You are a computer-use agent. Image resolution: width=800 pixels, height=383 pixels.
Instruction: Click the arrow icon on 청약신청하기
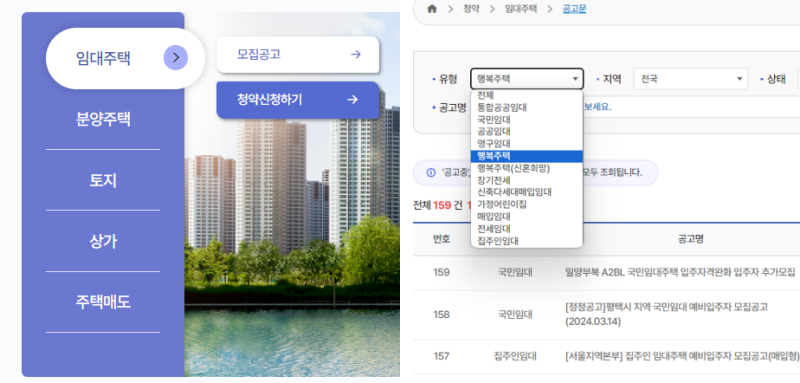[353, 99]
